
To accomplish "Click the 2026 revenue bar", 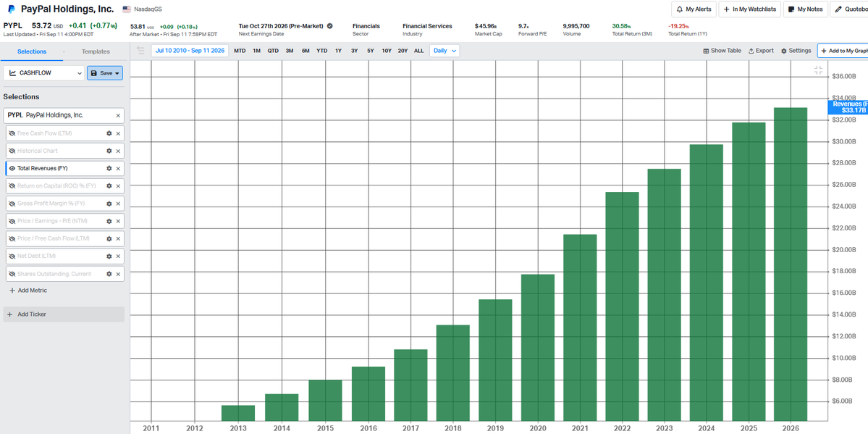I will tap(791, 264).
